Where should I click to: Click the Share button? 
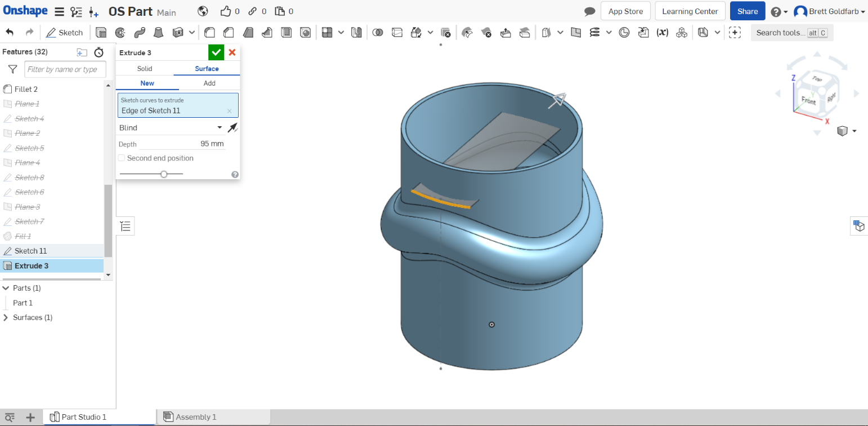pyautogui.click(x=747, y=11)
